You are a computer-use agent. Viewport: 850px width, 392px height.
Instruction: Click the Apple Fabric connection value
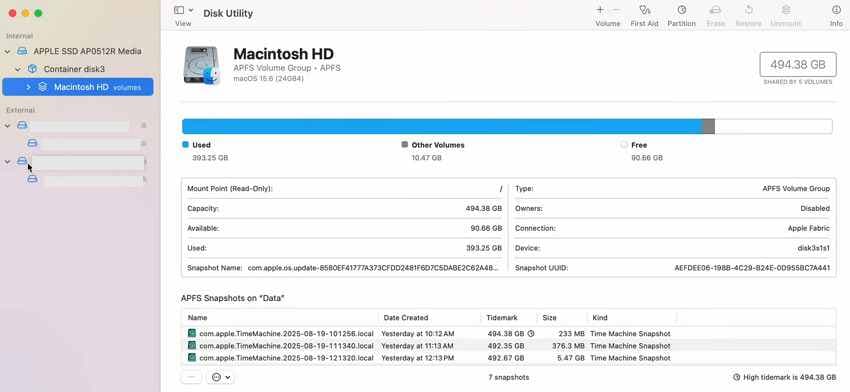coord(809,228)
